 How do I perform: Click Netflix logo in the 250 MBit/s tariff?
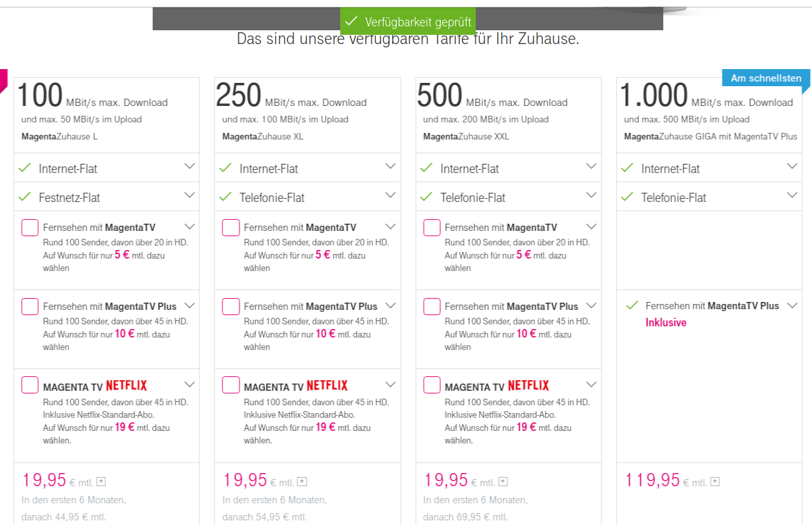327,386
